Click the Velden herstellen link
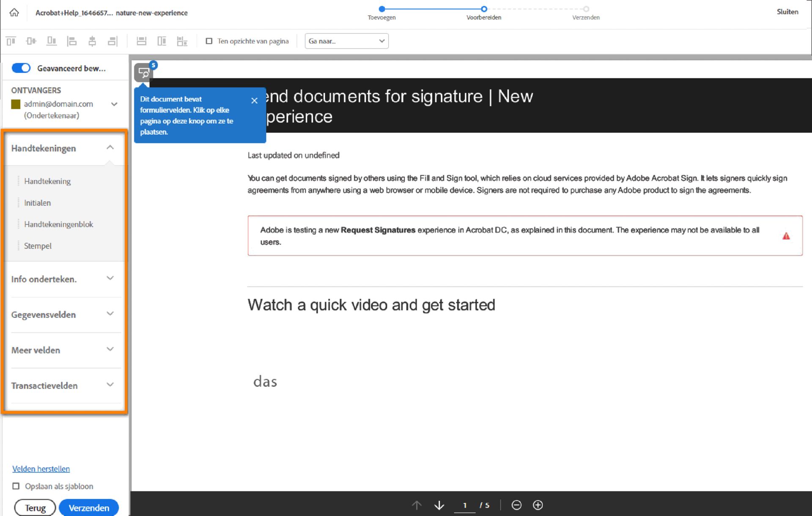The image size is (812, 516). click(x=41, y=469)
